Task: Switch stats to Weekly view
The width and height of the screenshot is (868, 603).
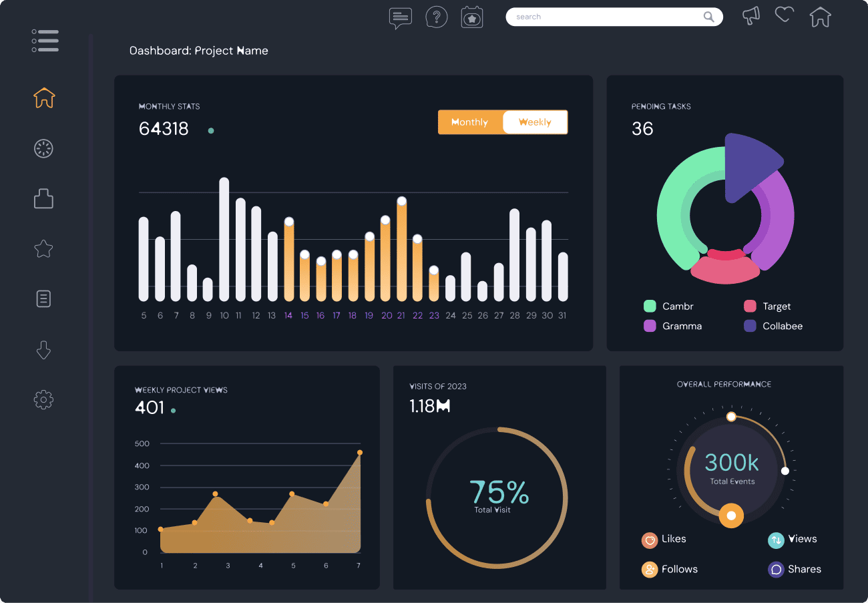Action: [535, 122]
